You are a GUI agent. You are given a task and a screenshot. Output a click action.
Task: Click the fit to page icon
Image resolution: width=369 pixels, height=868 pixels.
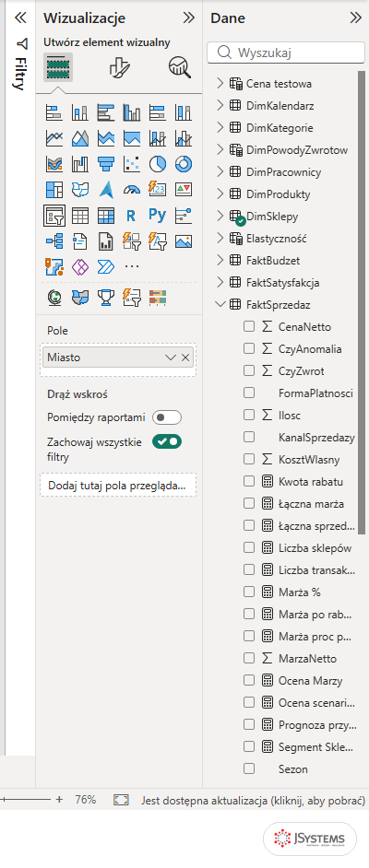tap(122, 800)
